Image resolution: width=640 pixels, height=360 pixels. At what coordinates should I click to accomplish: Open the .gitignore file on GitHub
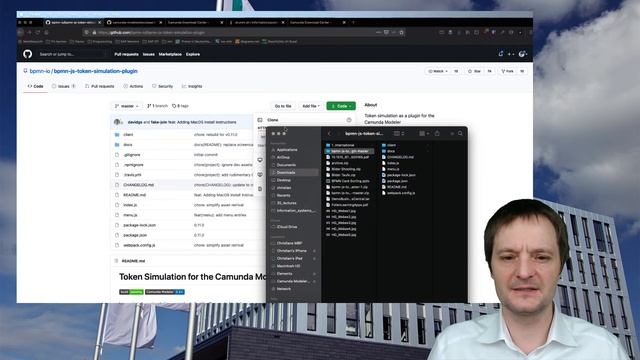132,155
